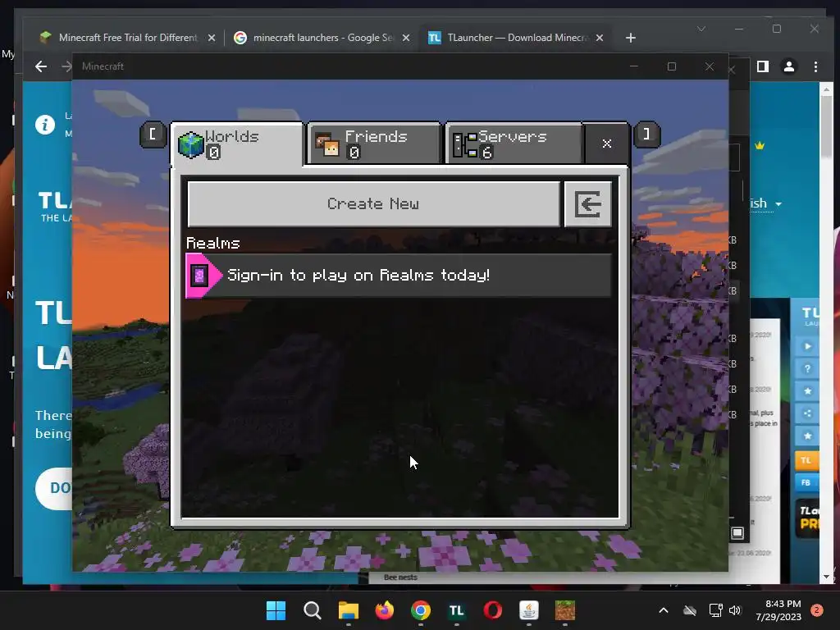Image resolution: width=840 pixels, height=630 pixels.
Task: Open Chrome side panel icon
Action: 763,66
